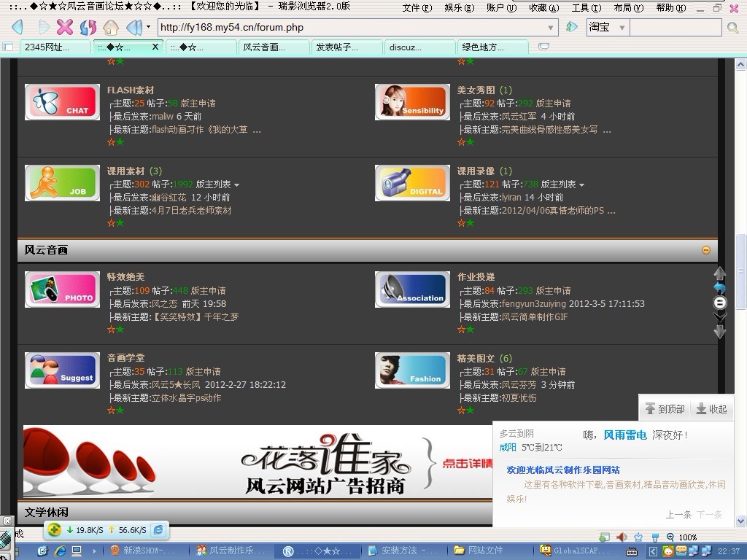Image resolution: width=747 pixels, height=560 pixels.
Task: Click the floating down arrow on right side
Action: click(719, 332)
